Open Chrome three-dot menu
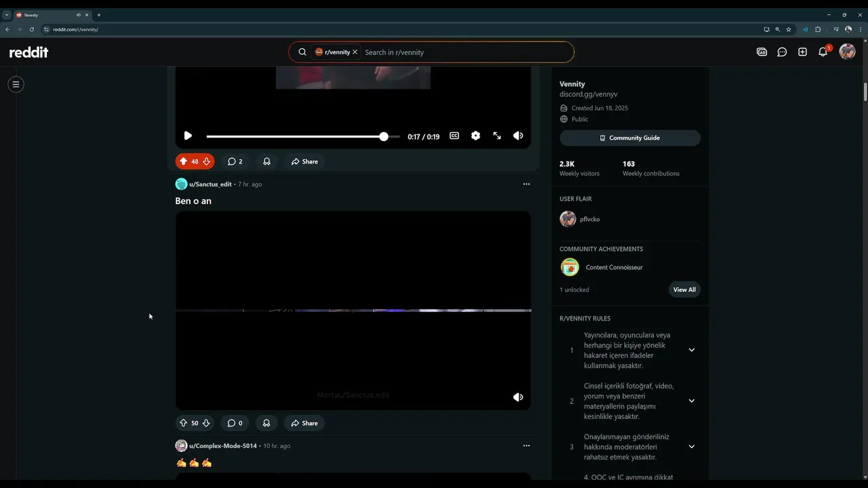868x488 pixels. [860, 29]
